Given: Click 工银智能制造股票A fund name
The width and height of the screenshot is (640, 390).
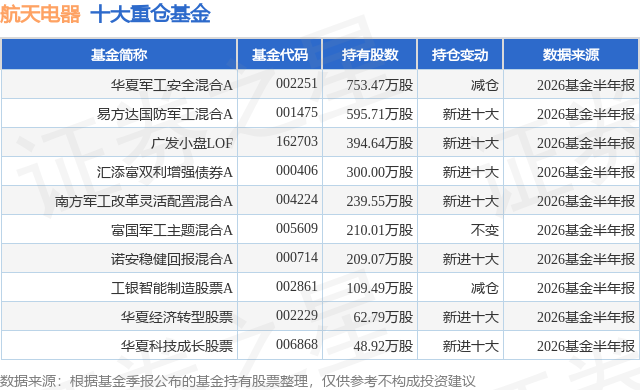Looking at the screenshot, I should [171, 288].
